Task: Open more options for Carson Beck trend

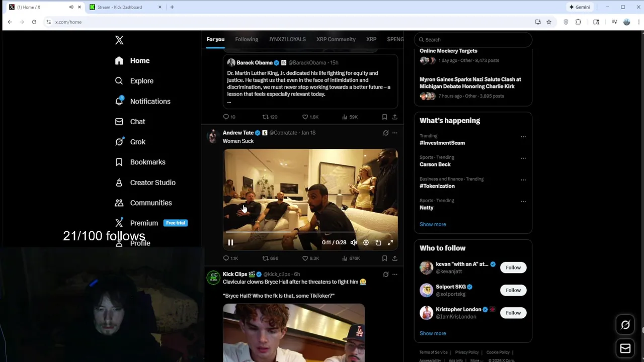Action: coord(523,158)
